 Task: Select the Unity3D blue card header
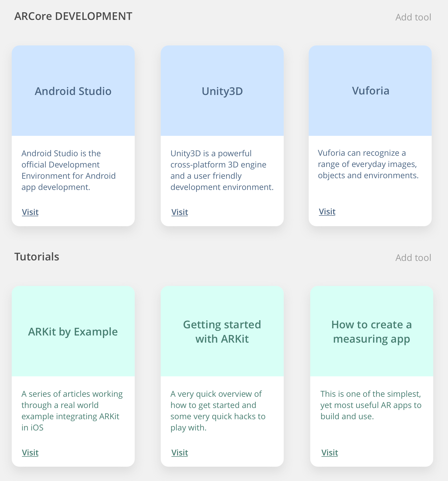coord(222,91)
